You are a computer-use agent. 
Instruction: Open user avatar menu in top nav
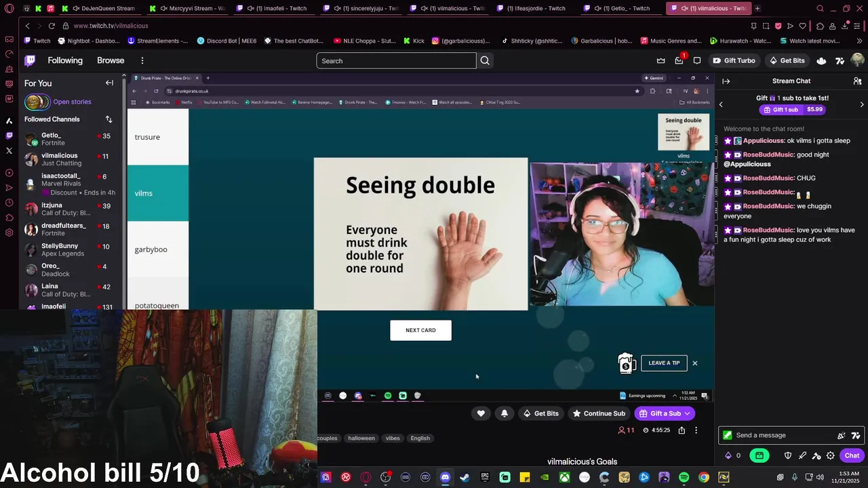click(x=857, y=60)
